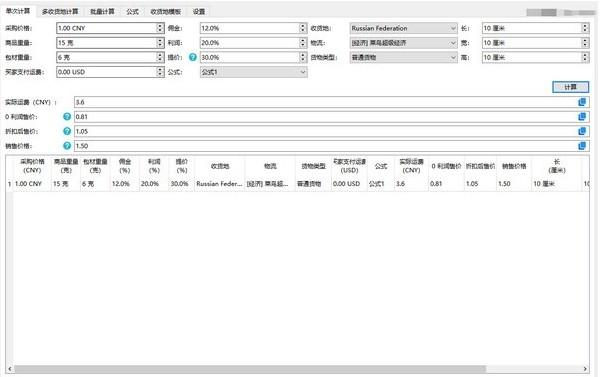Increase the 长 dimension spinner value

(x=585, y=25)
